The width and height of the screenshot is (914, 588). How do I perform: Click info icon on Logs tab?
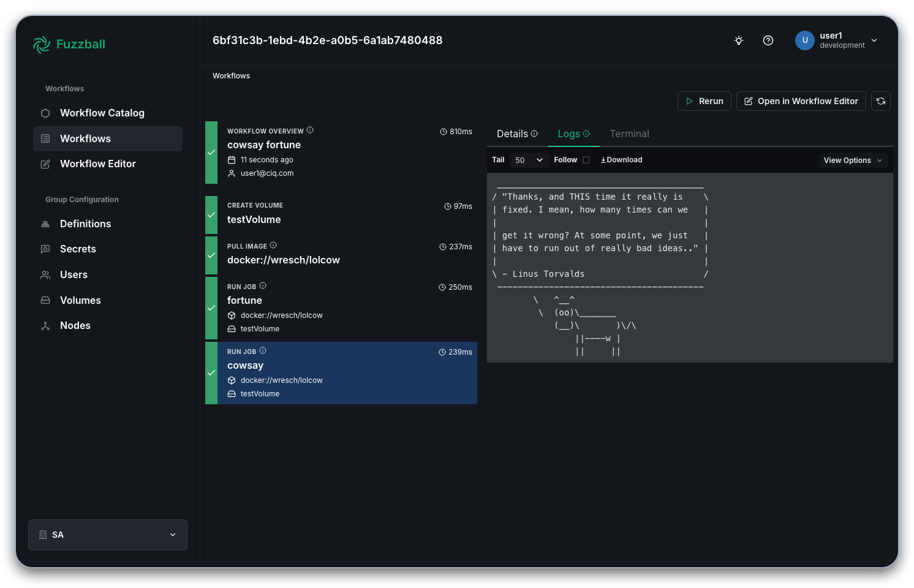[x=586, y=134]
